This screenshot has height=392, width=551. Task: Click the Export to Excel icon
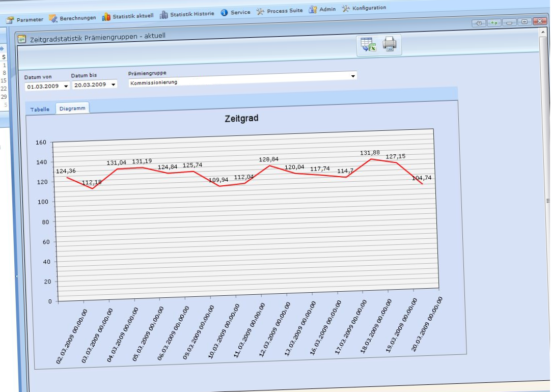(x=368, y=45)
